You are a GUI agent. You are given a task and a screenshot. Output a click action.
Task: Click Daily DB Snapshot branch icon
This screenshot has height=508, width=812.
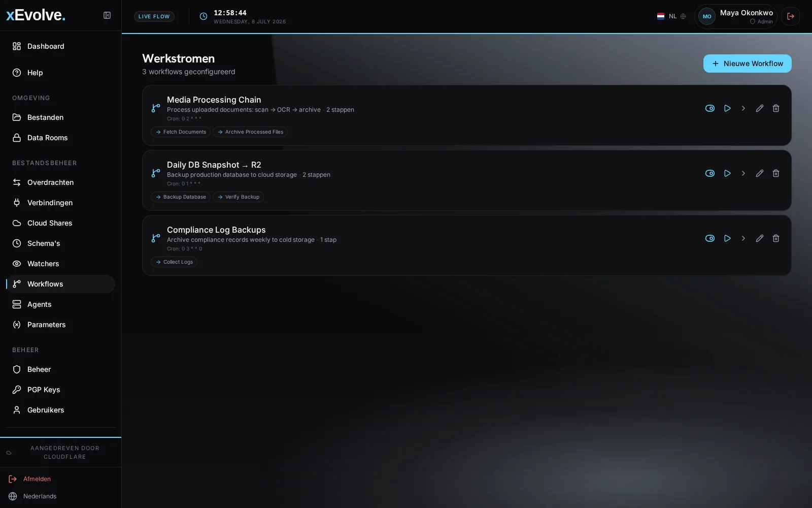(156, 173)
